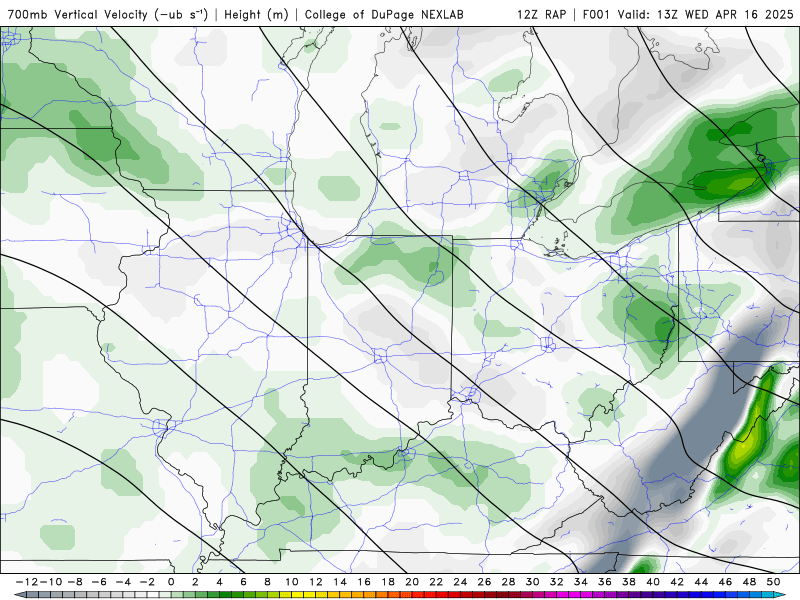Viewport: 800px width, 600px height.
Task: Click the '36' color scale label
Action: 605,582
